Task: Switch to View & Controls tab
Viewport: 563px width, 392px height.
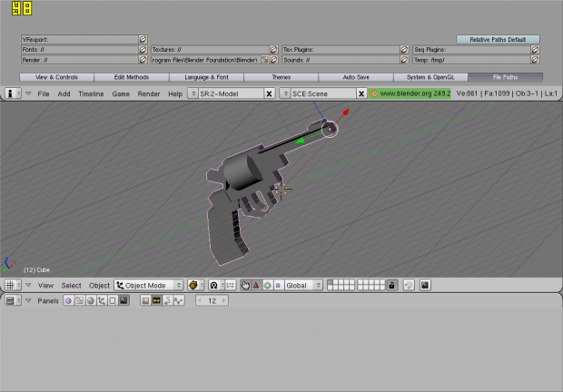Action: click(x=56, y=77)
